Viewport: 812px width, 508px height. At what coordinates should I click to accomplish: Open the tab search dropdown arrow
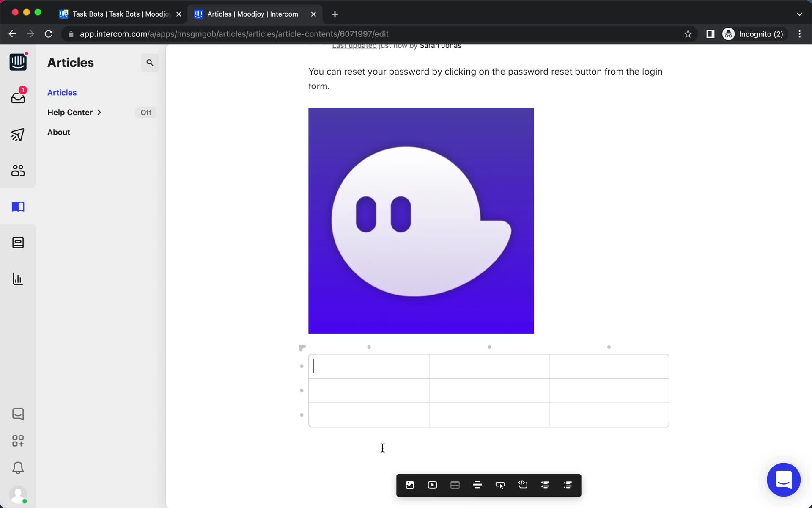point(799,14)
